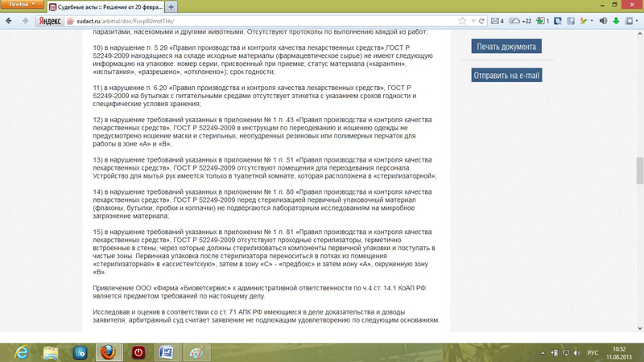This screenshot has width=644, height=362.
Task: Click 'Отправить на e-mail' button
Action: click(x=506, y=75)
